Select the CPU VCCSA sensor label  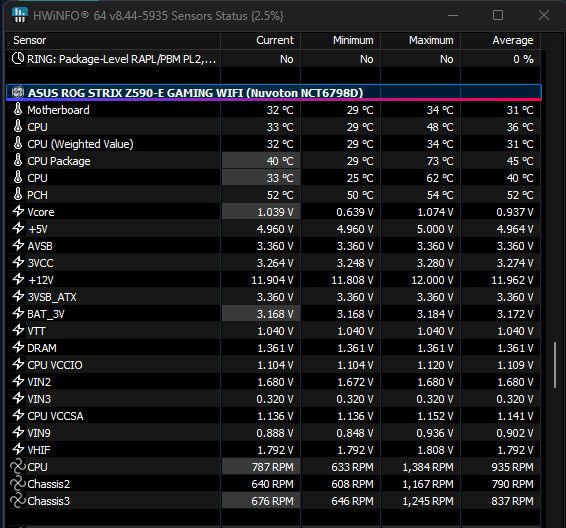pyautogui.click(x=55, y=416)
